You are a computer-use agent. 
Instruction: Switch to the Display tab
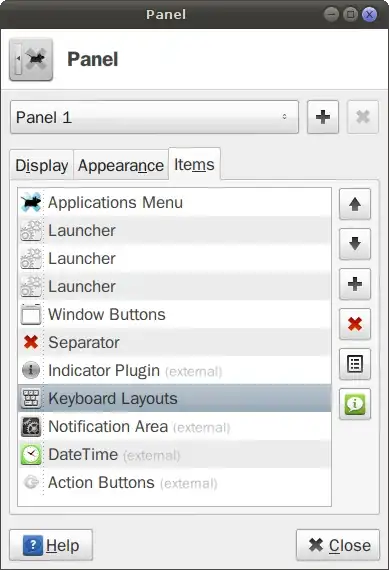[x=42, y=165]
